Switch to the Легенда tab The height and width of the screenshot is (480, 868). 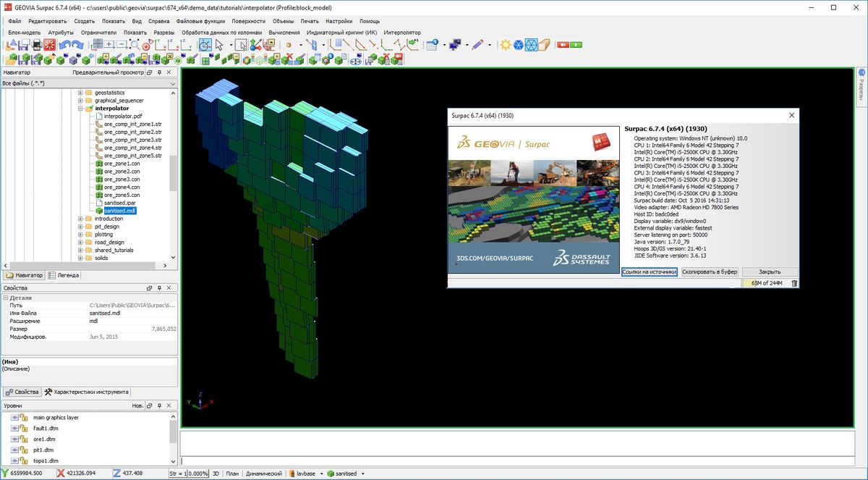[x=64, y=275]
